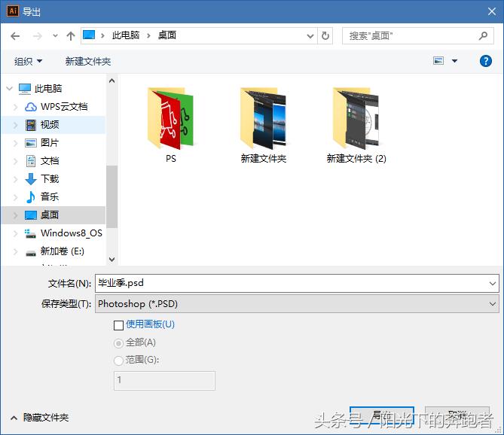Open the 组织 menu
Image resolution: width=504 pixels, height=435 pixels.
pyautogui.click(x=29, y=61)
